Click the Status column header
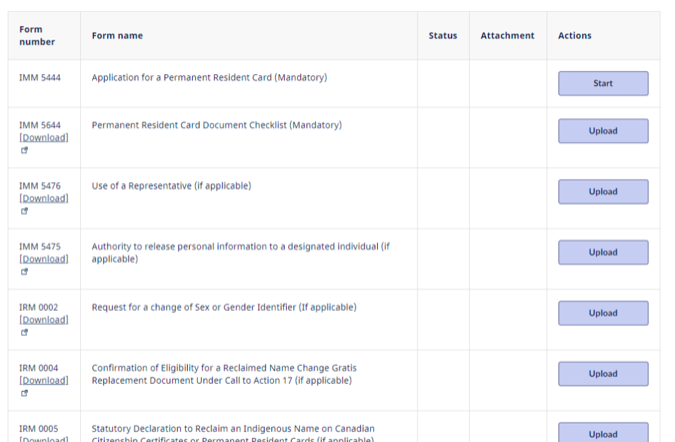The height and width of the screenshot is (442, 675). click(442, 36)
